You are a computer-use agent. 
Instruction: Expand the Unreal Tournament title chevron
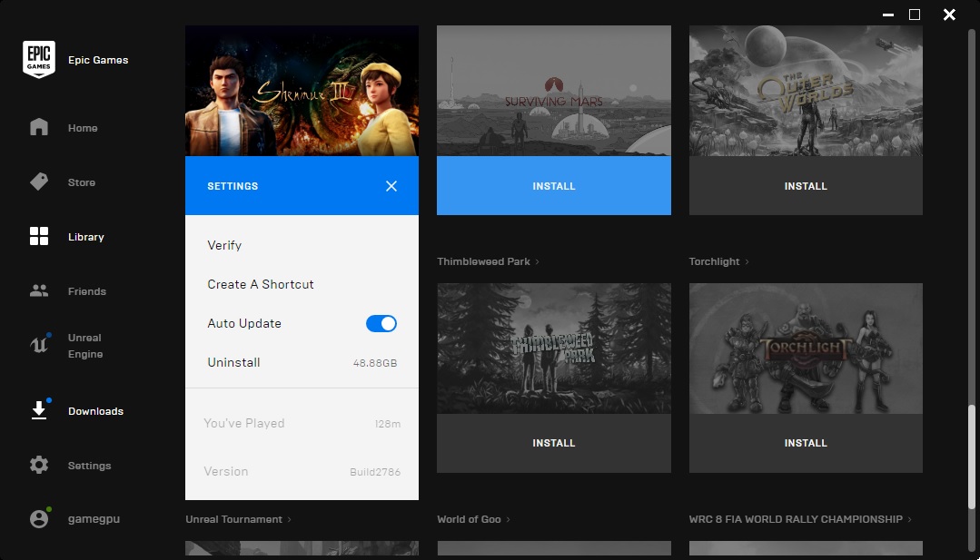[x=290, y=519]
